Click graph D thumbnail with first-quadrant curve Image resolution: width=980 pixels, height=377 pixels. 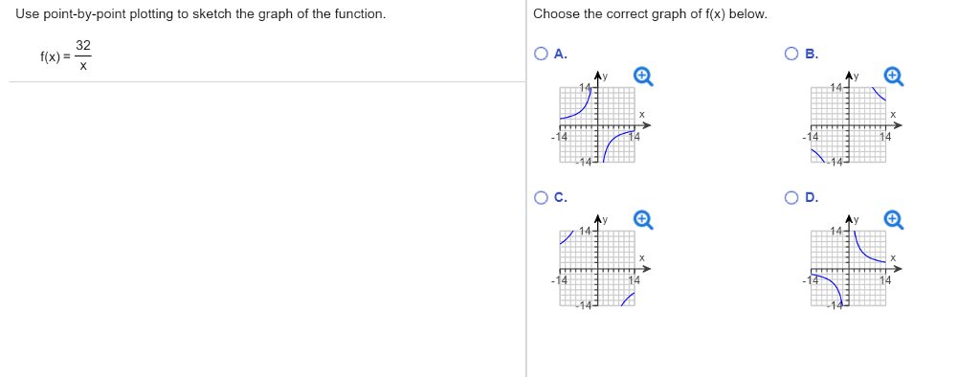pyautogui.click(x=851, y=264)
